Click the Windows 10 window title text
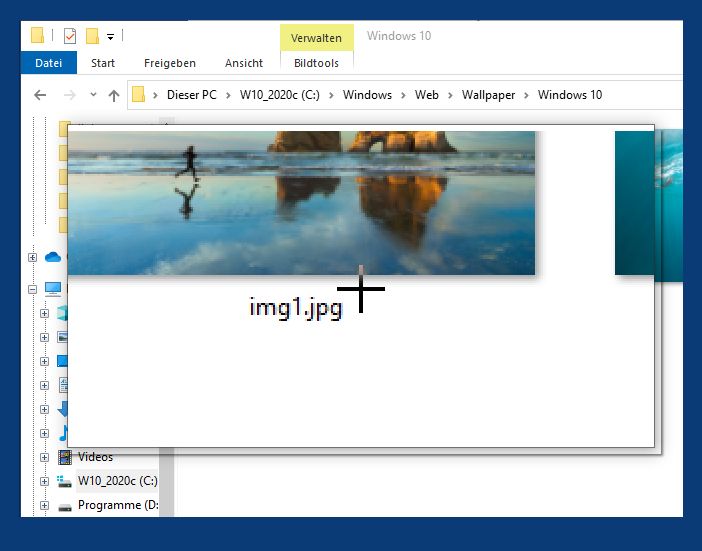702x551 pixels. click(399, 36)
